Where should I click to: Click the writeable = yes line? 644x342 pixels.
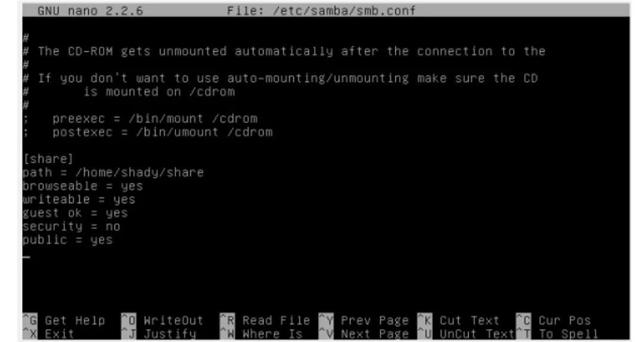79,200
